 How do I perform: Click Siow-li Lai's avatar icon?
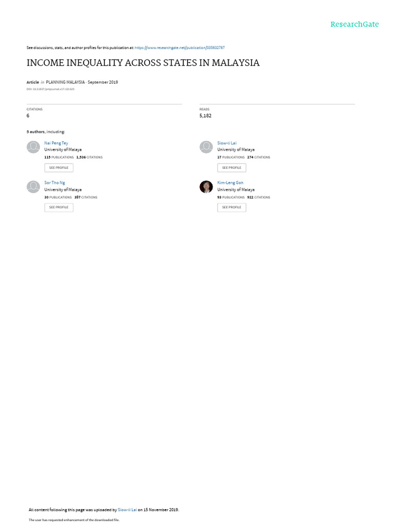tap(206, 147)
